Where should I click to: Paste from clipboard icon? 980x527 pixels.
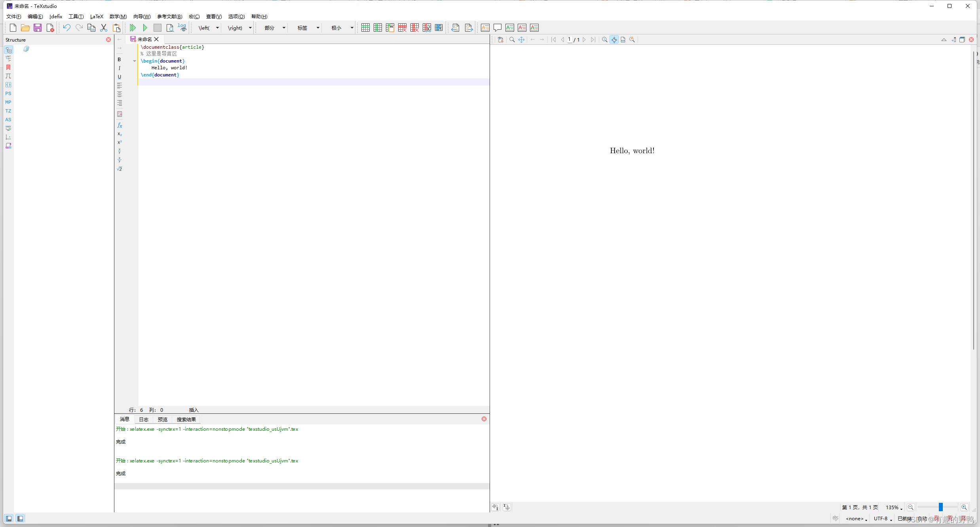116,28
